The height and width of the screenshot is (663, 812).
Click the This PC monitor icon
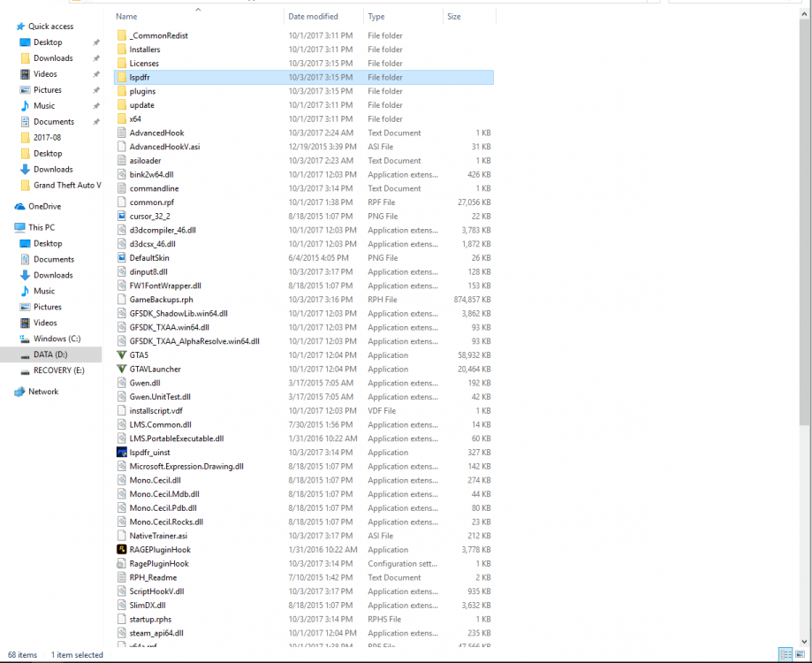(20, 227)
